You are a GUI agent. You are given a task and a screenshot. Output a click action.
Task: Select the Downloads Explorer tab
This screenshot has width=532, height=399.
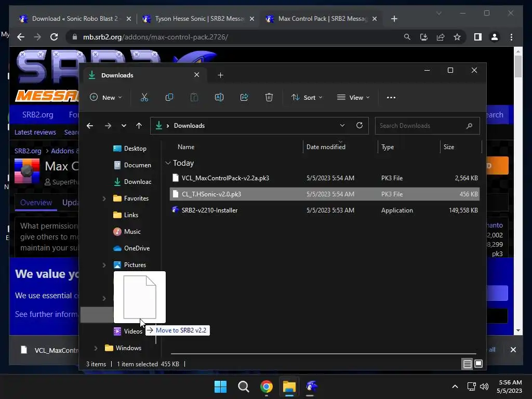(x=144, y=75)
